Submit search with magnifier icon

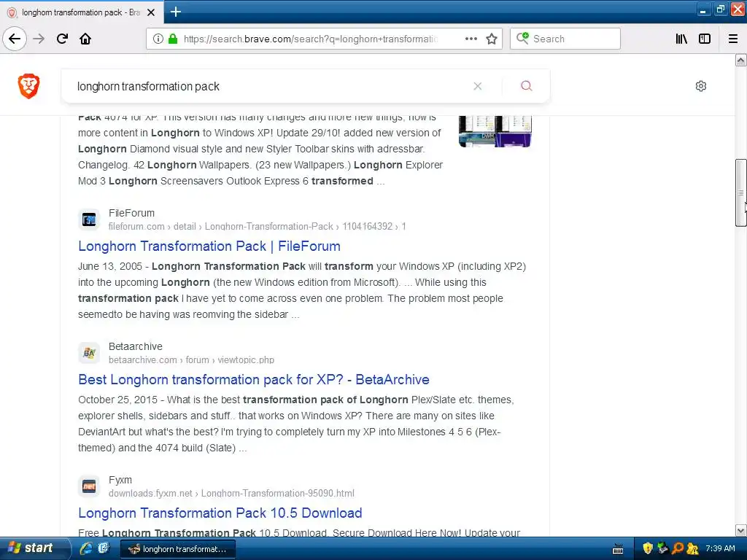(527, 86)
